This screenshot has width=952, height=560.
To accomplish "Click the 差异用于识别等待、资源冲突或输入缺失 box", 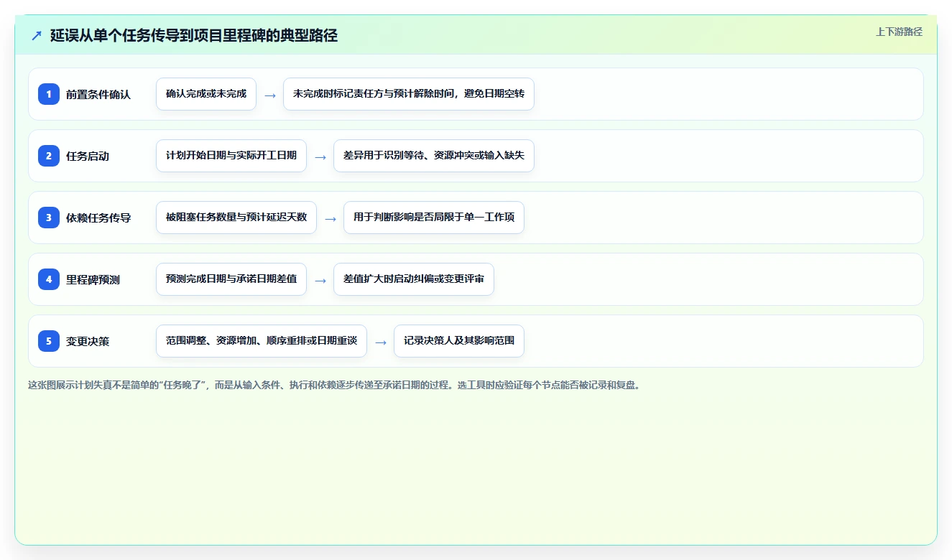I will pyautogui.click(x=434, y=156).
